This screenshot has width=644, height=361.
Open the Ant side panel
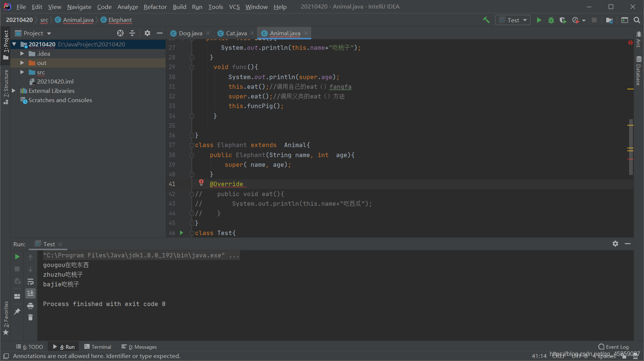(638, 39)
